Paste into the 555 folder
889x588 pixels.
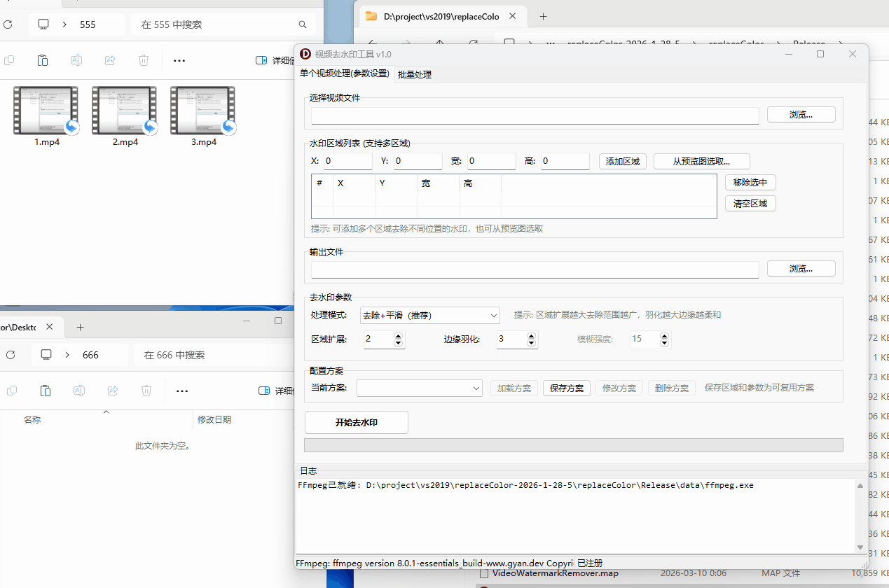43,60
